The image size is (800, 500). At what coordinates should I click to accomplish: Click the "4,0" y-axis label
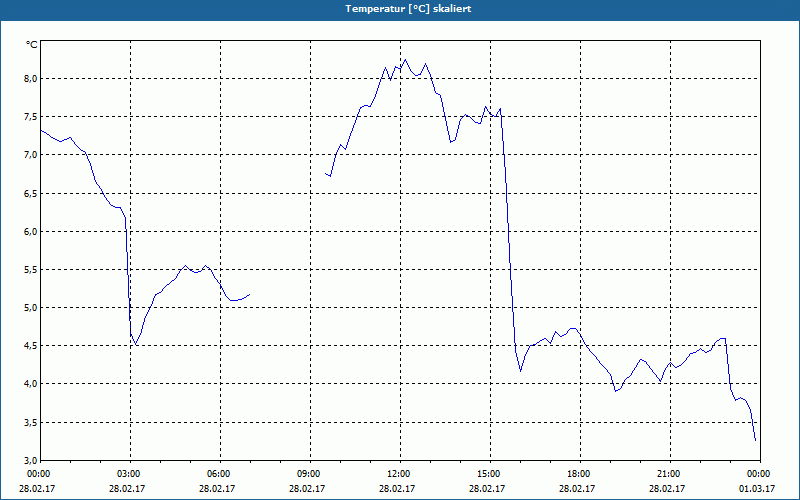point(31,384)
